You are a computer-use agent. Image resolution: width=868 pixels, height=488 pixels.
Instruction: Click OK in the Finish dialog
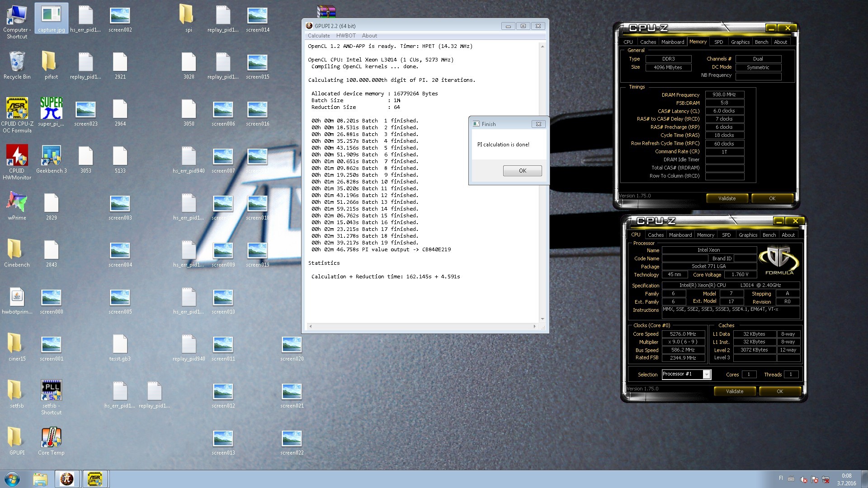tap(523, 171)
